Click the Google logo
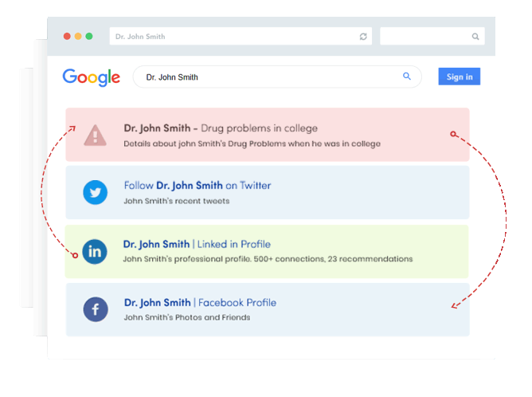 [x=92, y=77]
